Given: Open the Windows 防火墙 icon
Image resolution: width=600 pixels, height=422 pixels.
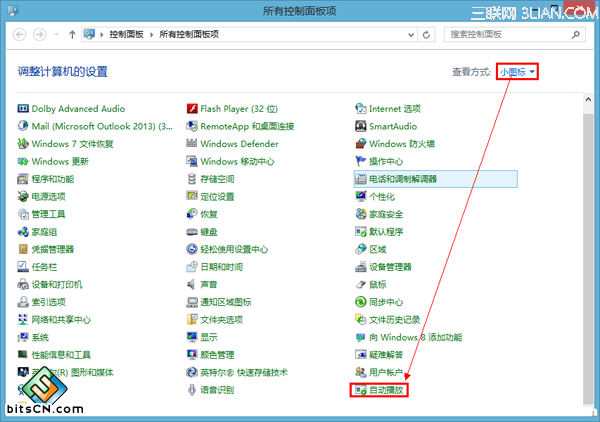Looking at the screenshot, I should tap(360, 143).
